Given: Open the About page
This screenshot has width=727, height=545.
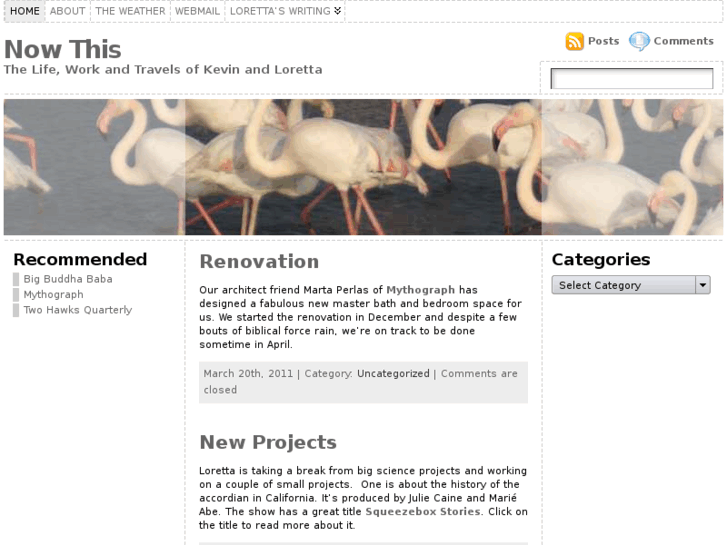Looking at the screenshot, I should point(68,11).
